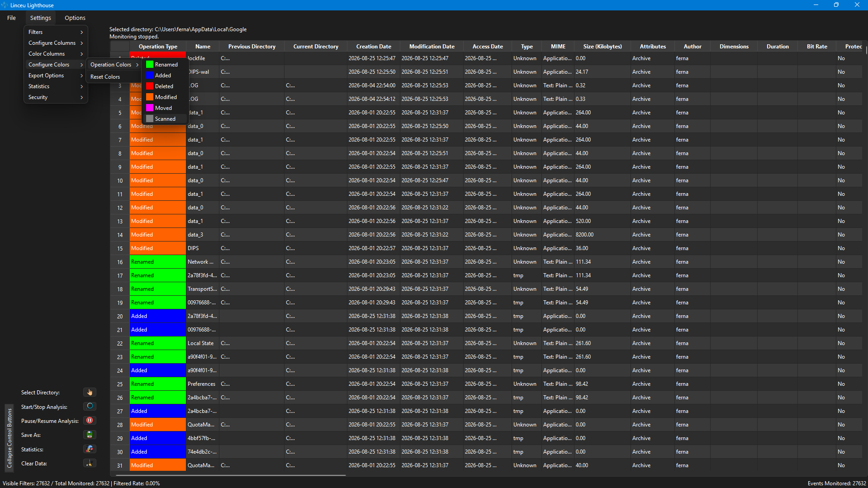Select row 20 Added entry

157,316
